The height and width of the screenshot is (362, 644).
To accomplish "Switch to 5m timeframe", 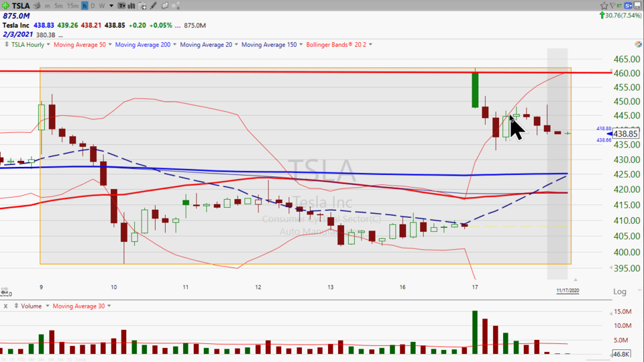I will (59, 6).
